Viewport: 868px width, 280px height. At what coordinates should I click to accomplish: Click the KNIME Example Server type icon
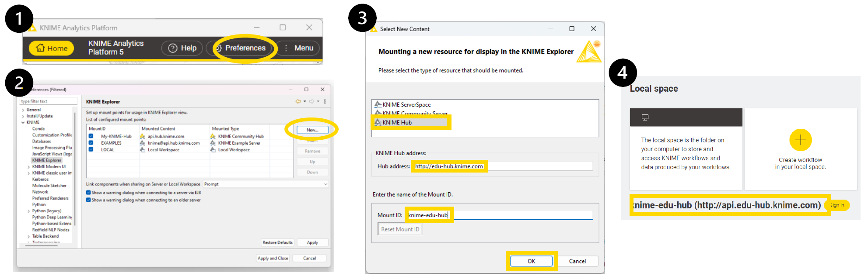(213, 143)
